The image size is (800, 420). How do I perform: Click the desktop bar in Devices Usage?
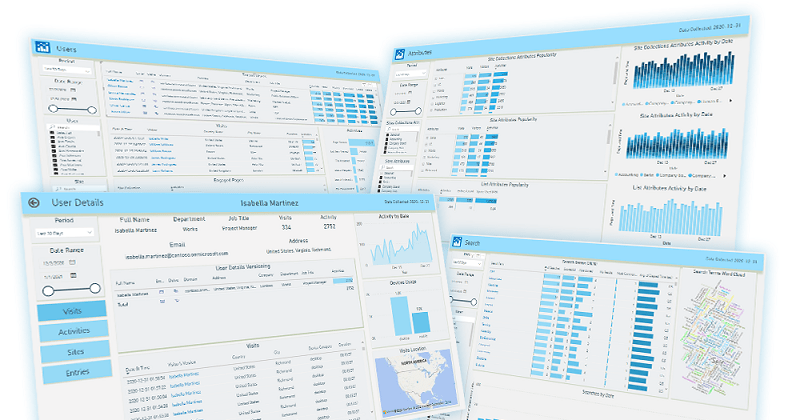pyautogui.click(x=402, y=315)
